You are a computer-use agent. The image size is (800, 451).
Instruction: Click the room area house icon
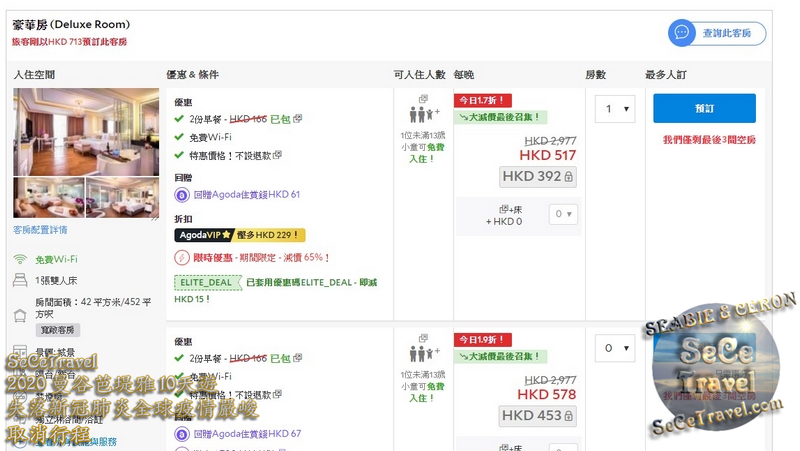coord(20,316)
